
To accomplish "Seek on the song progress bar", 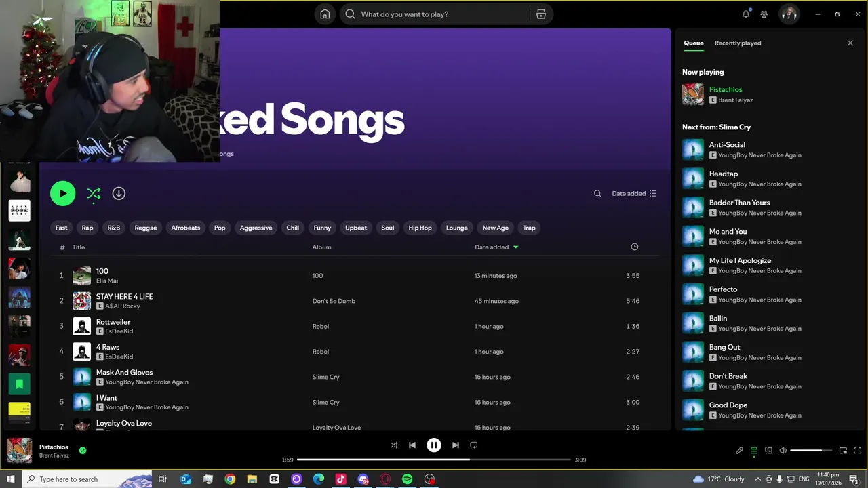I will [434, 460].
